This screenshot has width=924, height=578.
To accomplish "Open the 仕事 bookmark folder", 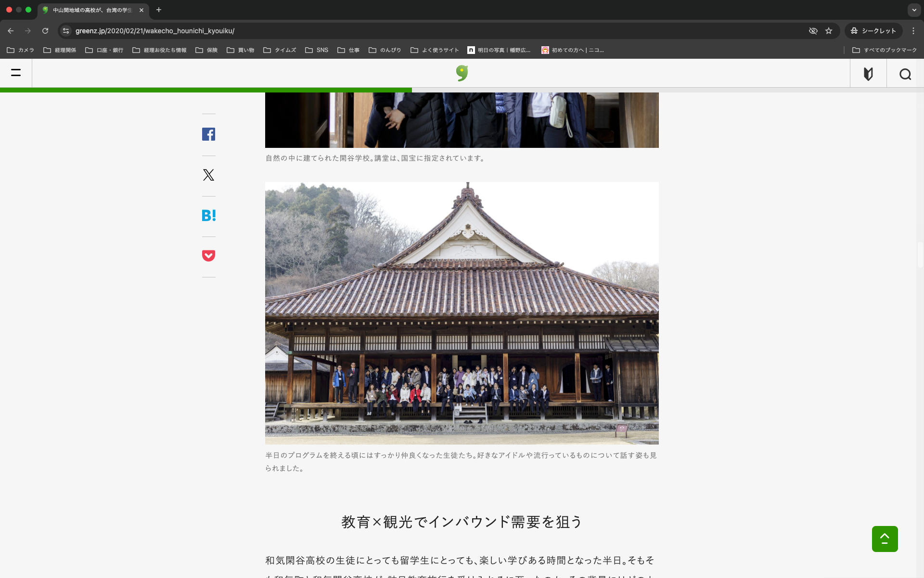I will pyautogui.click(x=348, y=50).
